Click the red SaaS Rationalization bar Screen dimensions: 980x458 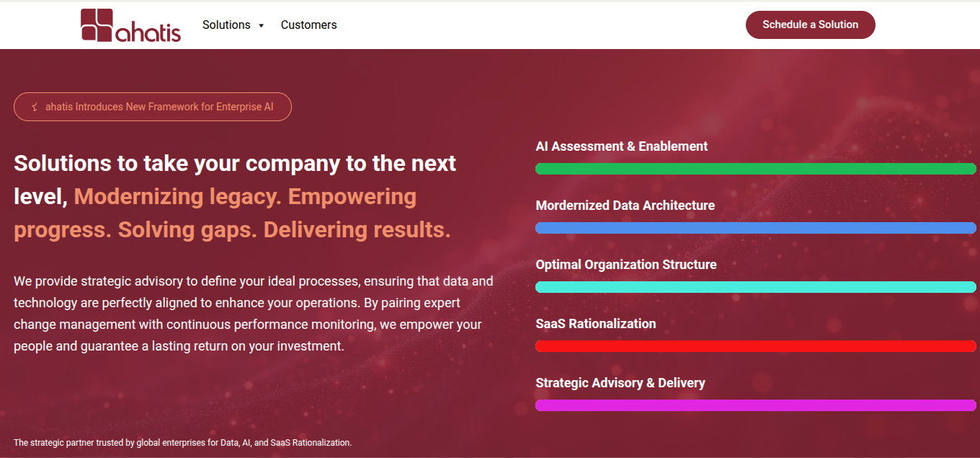755,346
